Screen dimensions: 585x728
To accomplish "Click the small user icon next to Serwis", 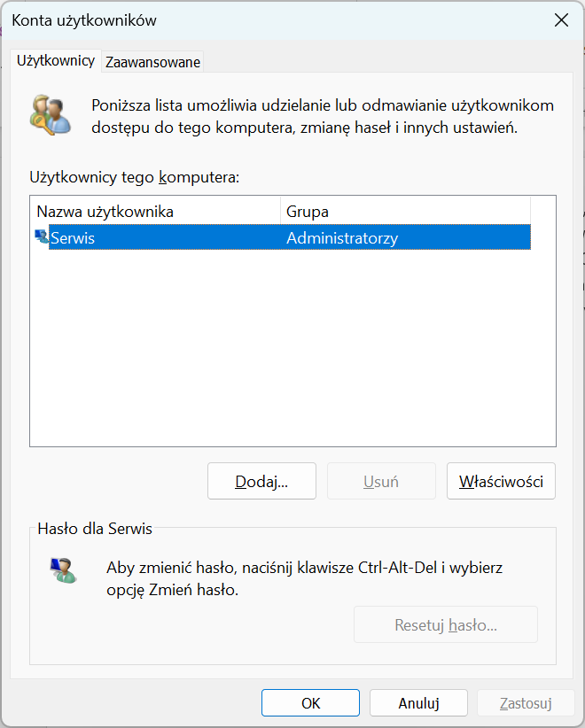I will tap(41, 236).
